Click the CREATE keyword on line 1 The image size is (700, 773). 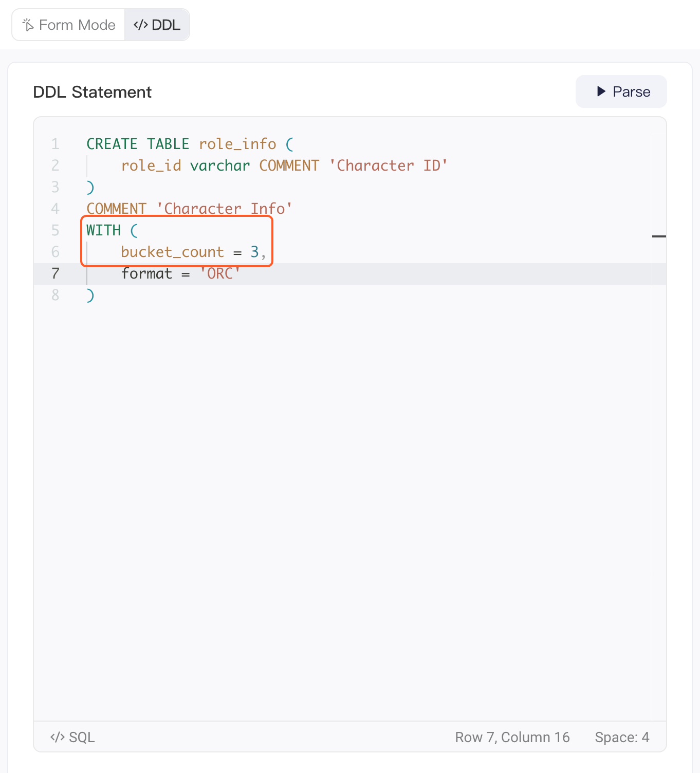point(112,144)
